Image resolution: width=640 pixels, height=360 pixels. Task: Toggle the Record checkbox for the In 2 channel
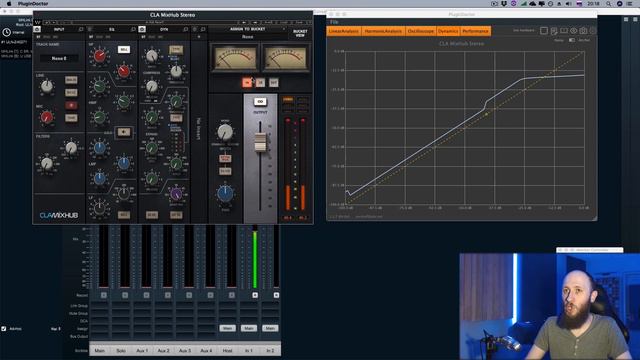point(276,295)
